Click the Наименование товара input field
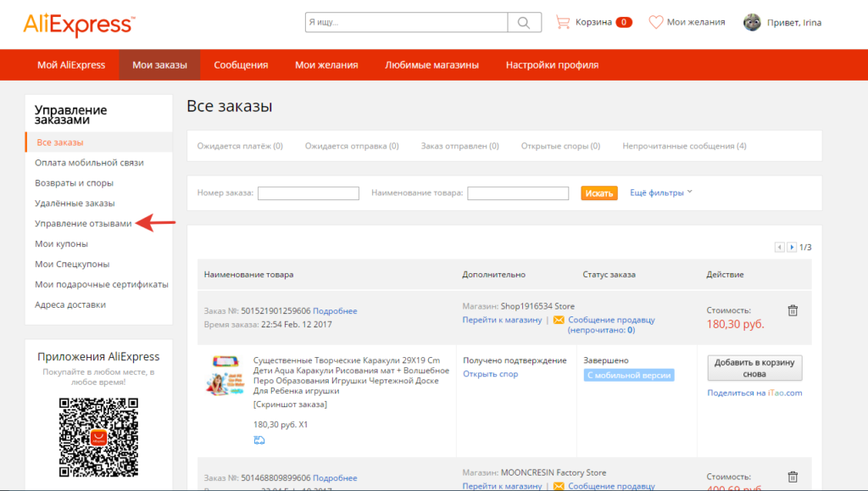 click(x=518, y=193)
